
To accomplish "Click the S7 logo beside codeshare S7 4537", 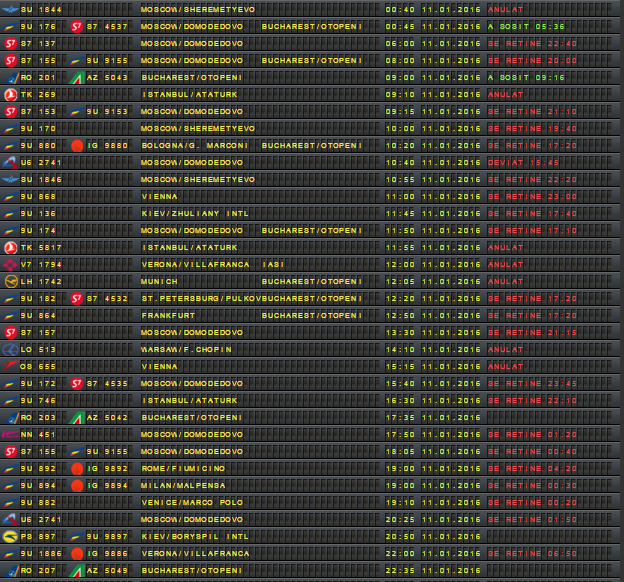I will (x=76, y=26).
